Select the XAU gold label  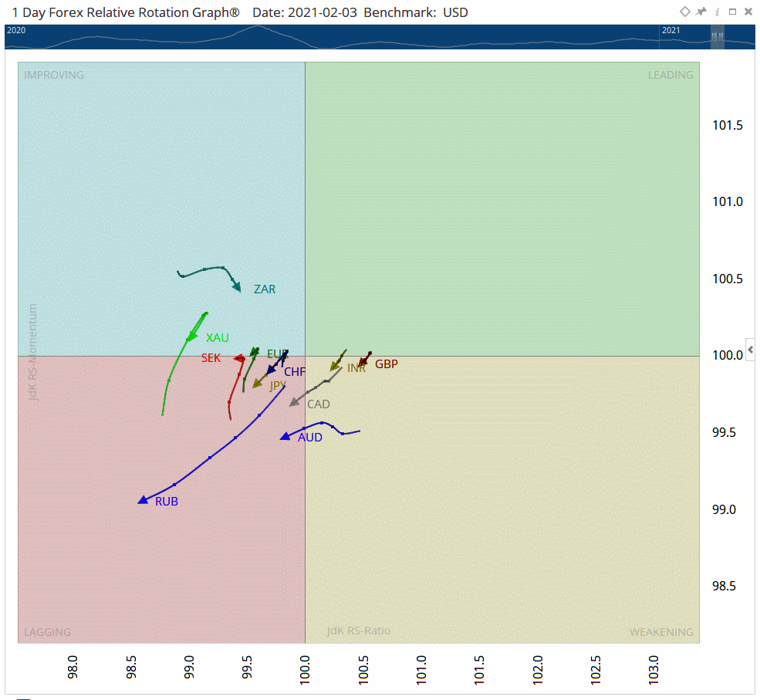tap(217, 338)
